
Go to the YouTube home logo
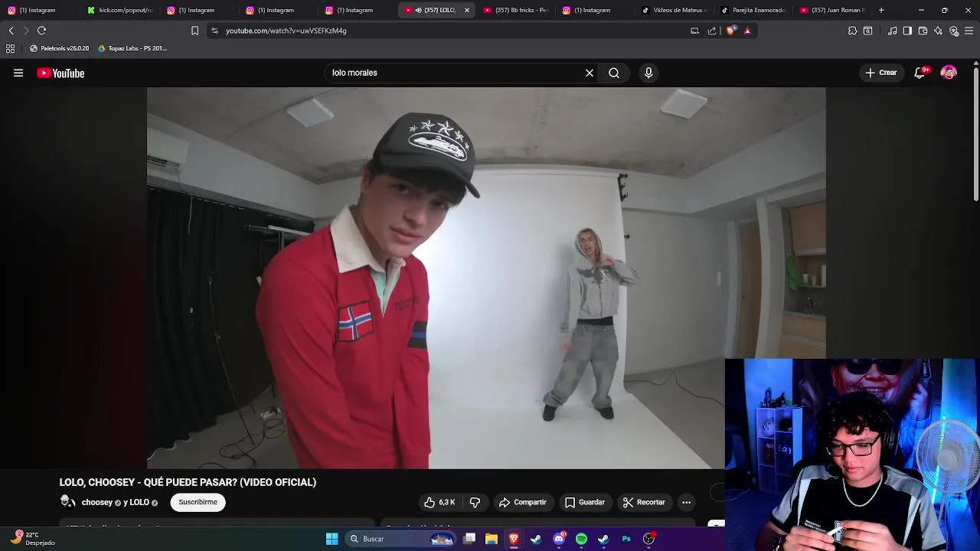pos(60,73)
